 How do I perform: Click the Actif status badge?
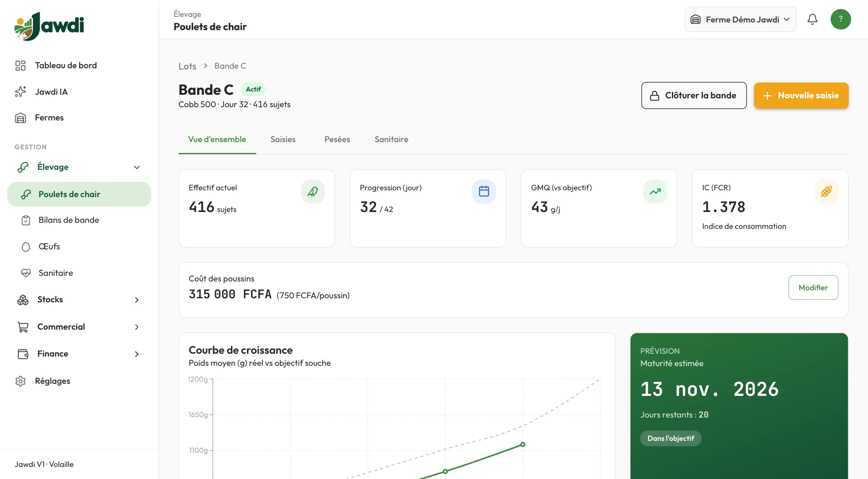253,89
